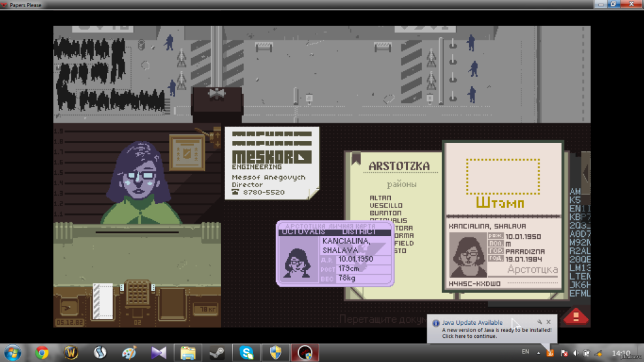Click Director title on business card
This screenshot has height=362, width=644.
click(x=247, y=185)
